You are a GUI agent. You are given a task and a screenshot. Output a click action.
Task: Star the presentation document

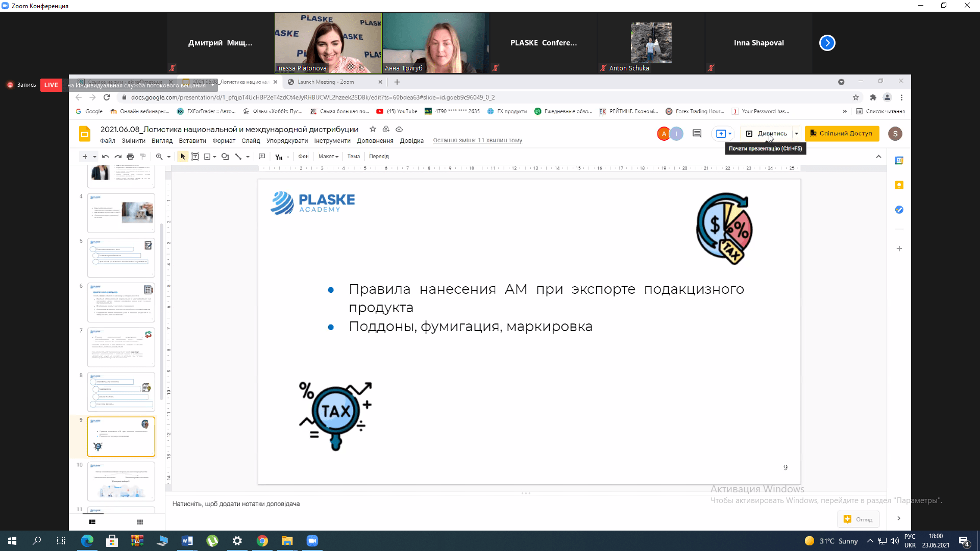tap(373, 130)
